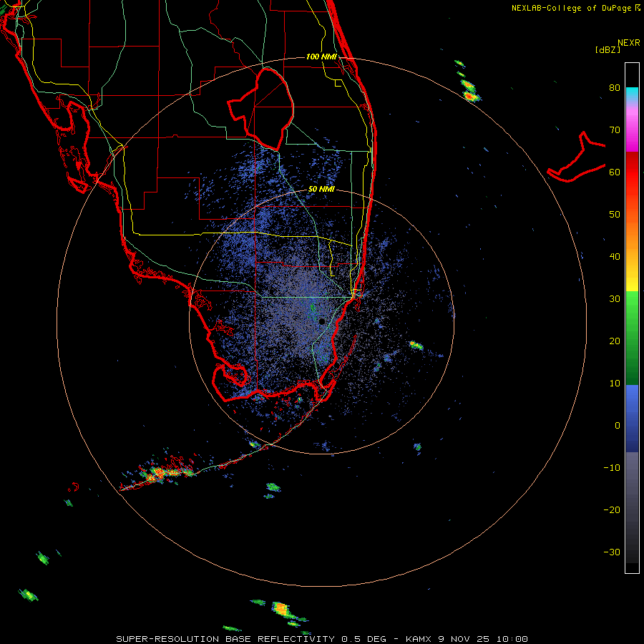Pick the 40 dBZ scale label
644x644 pixels.
pos(615,257)
